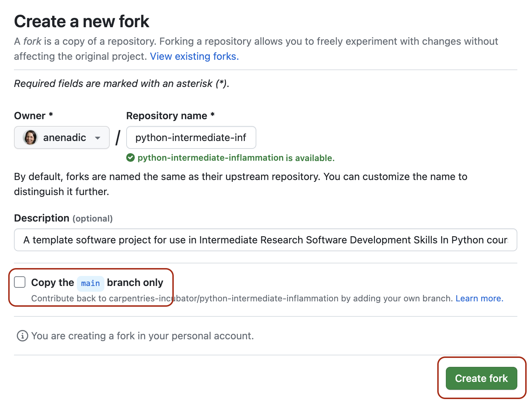Follow the Learn more link about branches
The width and height of the screenshot is (532, 403).
click(478, 298)
